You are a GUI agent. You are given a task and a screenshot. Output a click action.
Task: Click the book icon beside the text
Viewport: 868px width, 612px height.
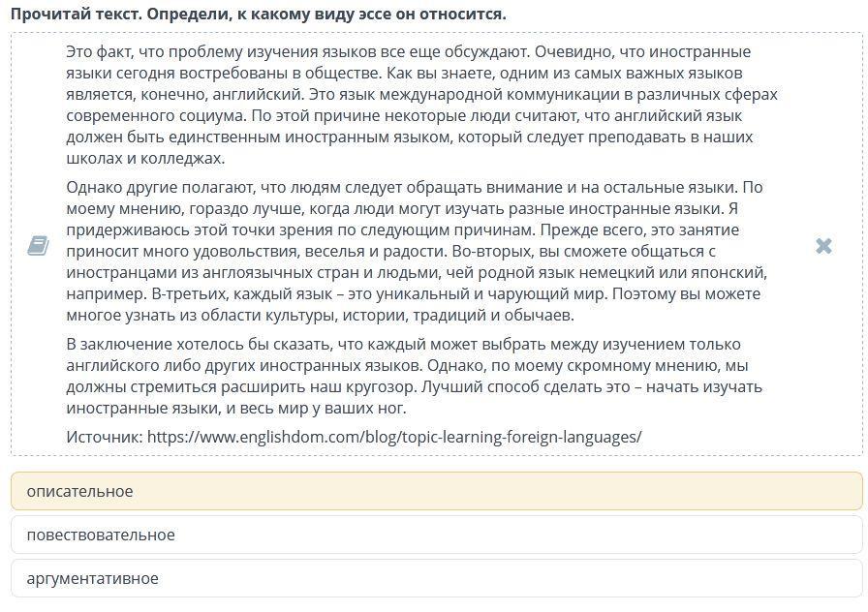click(38, 246)
